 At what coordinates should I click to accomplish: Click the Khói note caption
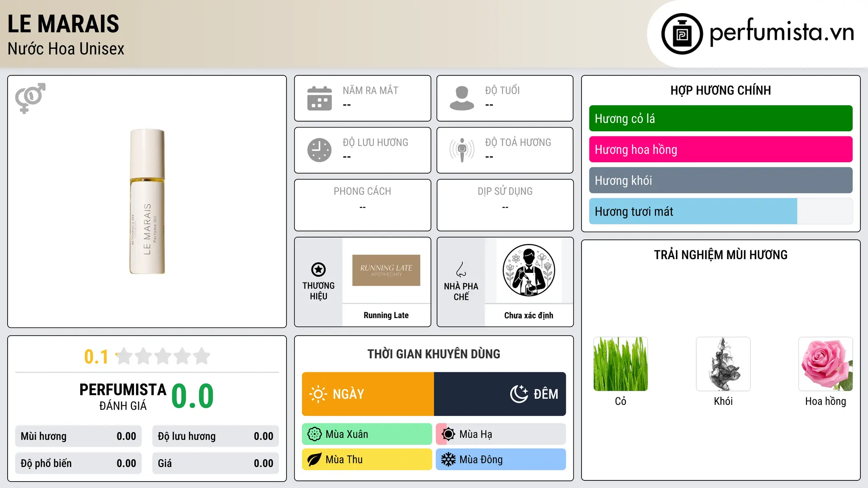click(x=723, y=401)
